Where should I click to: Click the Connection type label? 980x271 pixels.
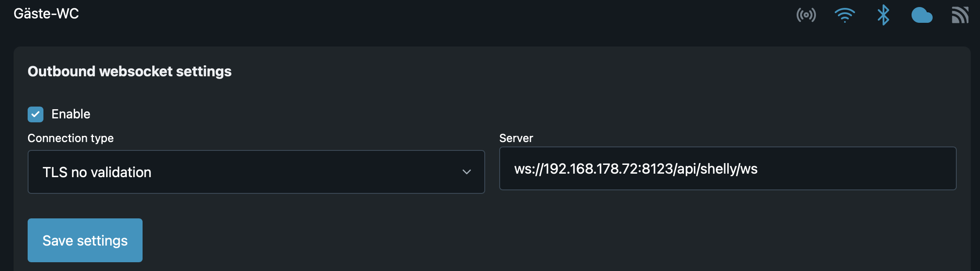point(71,138)
